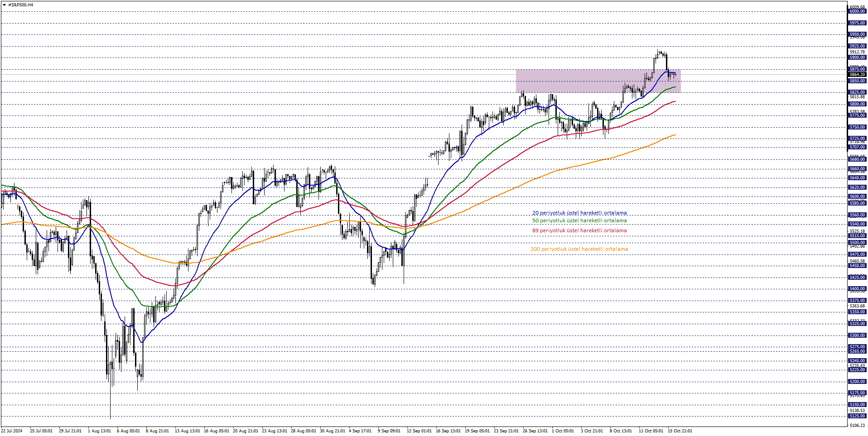Click the '26 Sep 13:01' time label
868x436 pixels.
click(x=535, y=431)
